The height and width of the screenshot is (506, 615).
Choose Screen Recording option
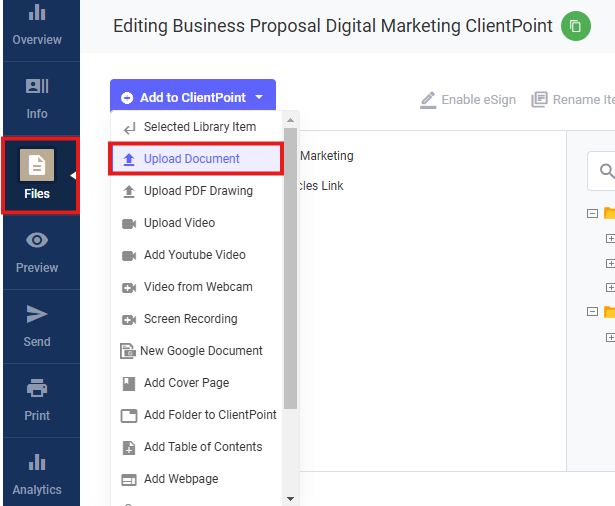pos(197,319)
